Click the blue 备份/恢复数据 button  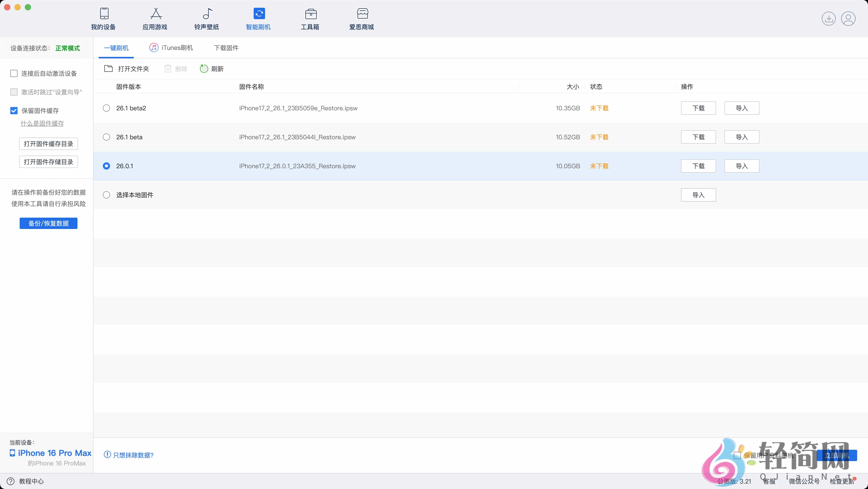(x=49, y=223)
